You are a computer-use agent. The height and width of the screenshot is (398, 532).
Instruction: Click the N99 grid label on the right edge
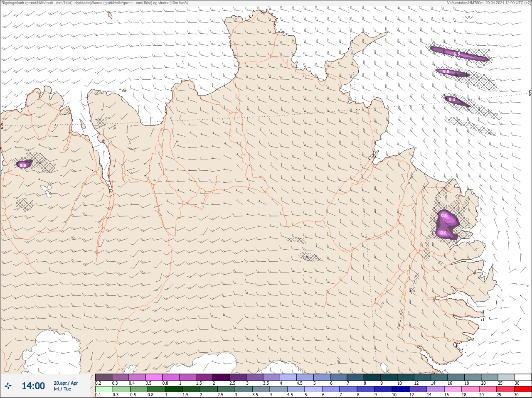(x=530, y=93)
